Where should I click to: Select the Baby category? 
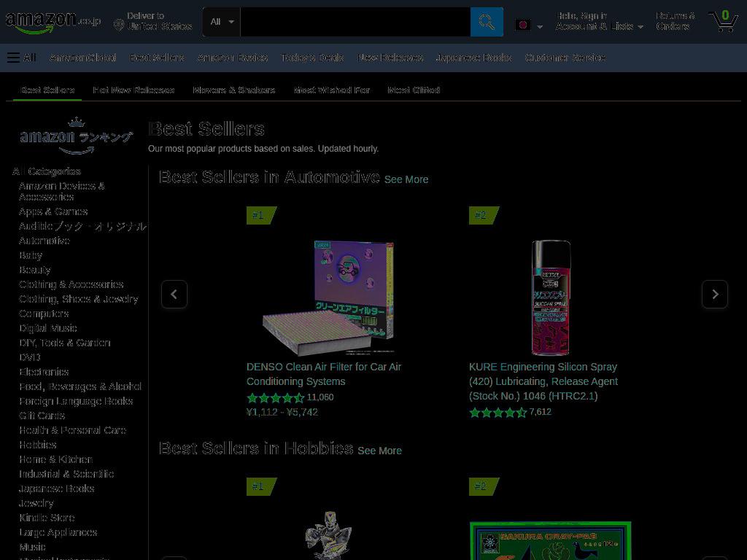(x=31, y=255)
